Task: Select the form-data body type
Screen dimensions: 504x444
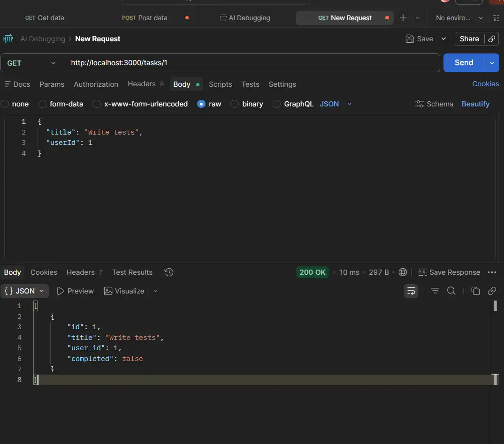Action: click(x=61, y=104)
